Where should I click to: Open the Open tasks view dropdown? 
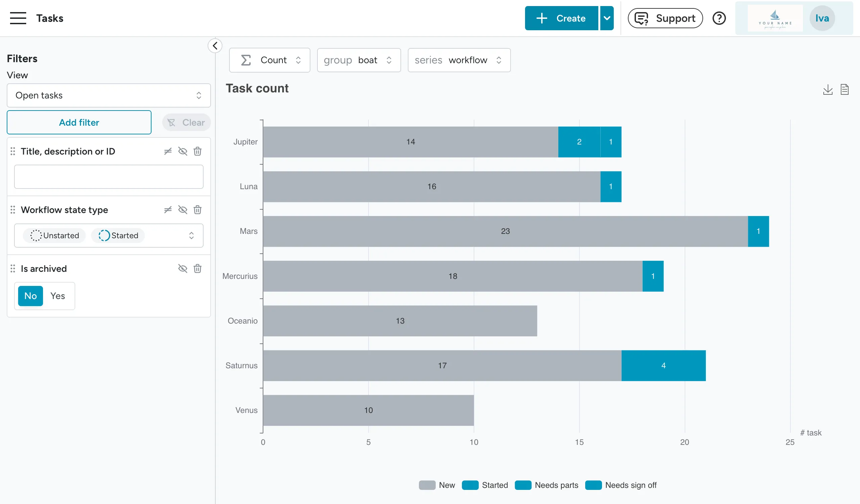pos(109,95)
